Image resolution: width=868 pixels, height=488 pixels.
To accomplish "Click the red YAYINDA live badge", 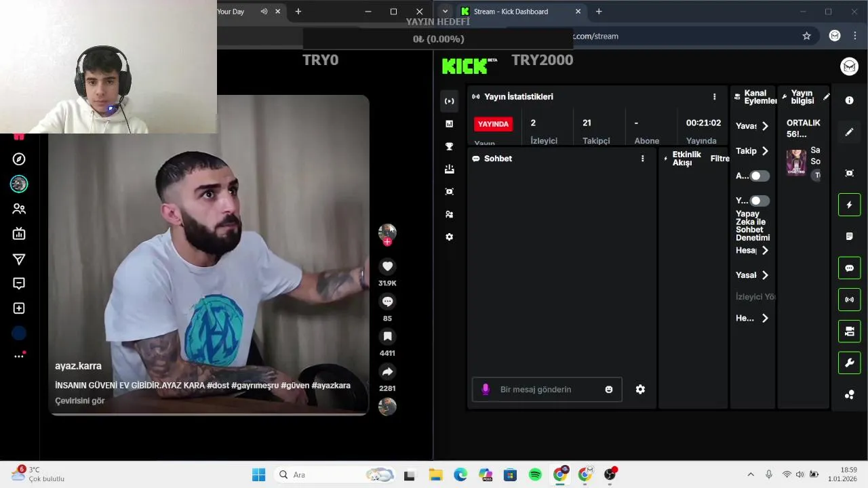I will [493, 124].
